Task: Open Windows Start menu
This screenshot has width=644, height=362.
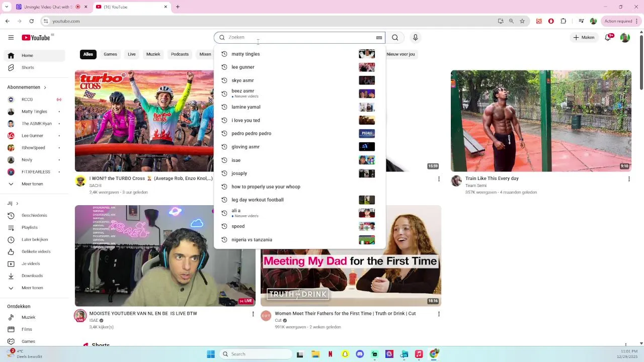Action: [211, 354]
